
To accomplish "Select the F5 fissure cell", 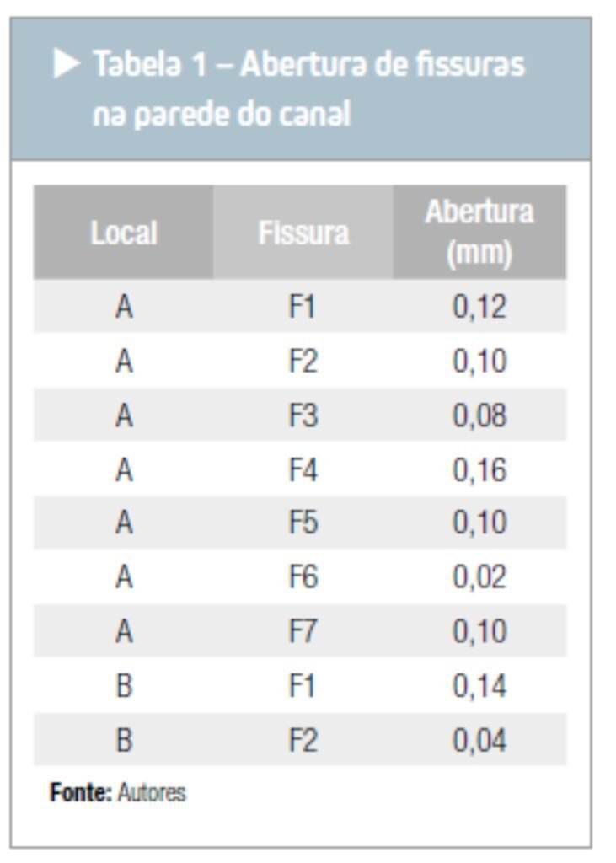I will tap(303, 523).
